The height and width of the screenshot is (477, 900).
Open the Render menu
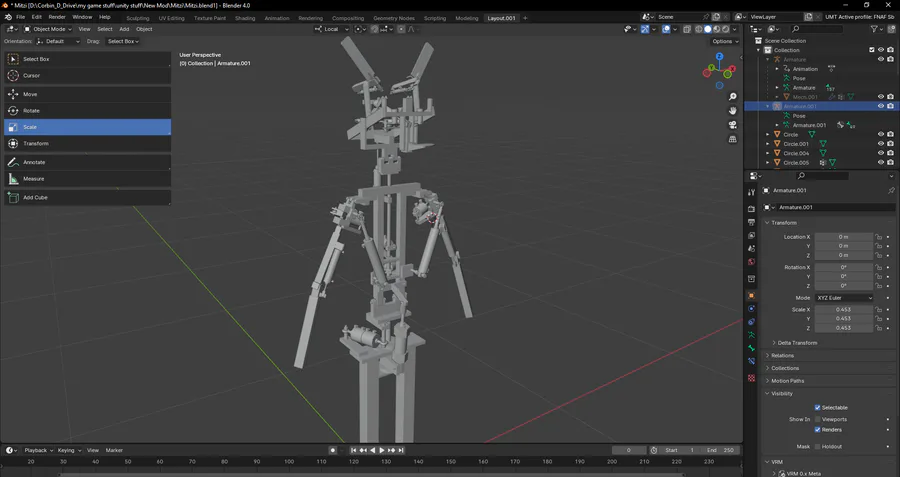(57, 17)
